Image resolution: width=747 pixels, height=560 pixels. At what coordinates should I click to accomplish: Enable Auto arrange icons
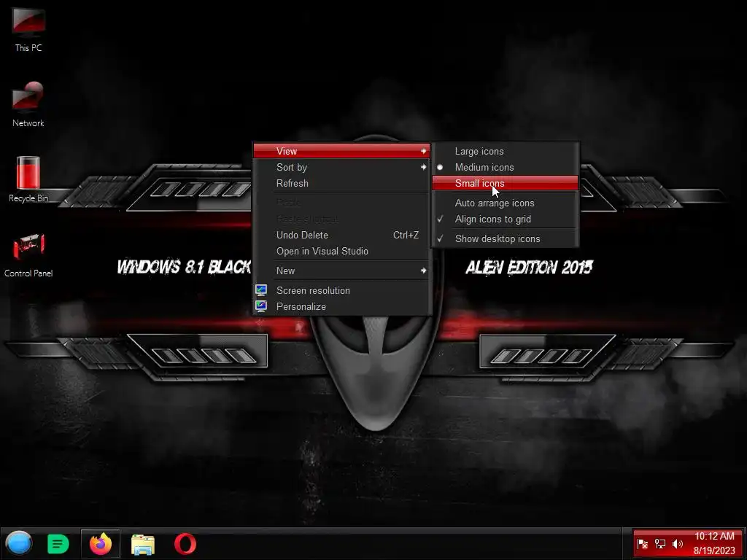point(506,203)
